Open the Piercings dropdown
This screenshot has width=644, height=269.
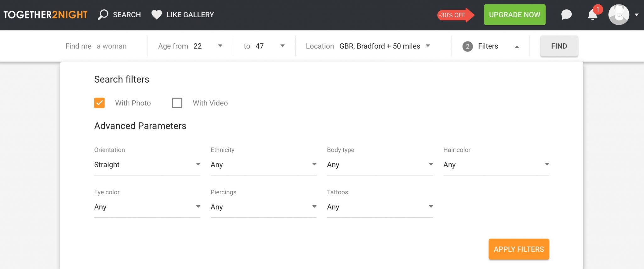coord(264,207)
